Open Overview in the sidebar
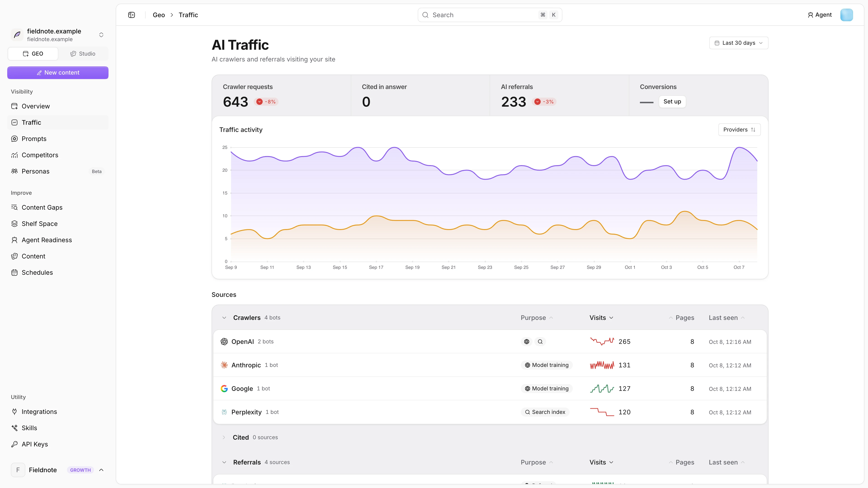The width and height of the screenshot is (868, 488). coord(58,106)
